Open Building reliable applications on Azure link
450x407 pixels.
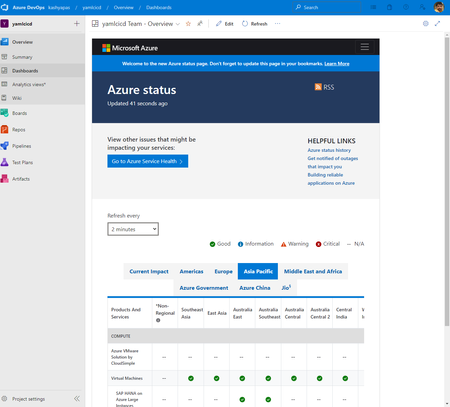pyautogui.click(x=331, y=179)
